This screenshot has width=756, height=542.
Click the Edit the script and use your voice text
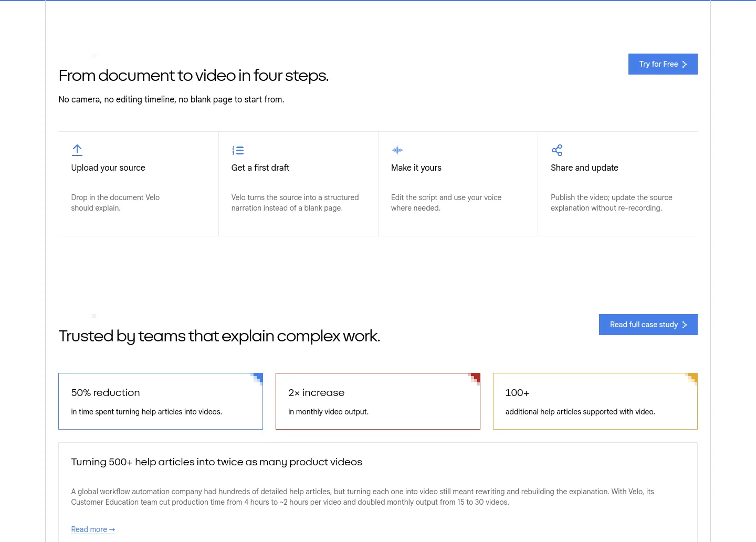pos(446,203)
